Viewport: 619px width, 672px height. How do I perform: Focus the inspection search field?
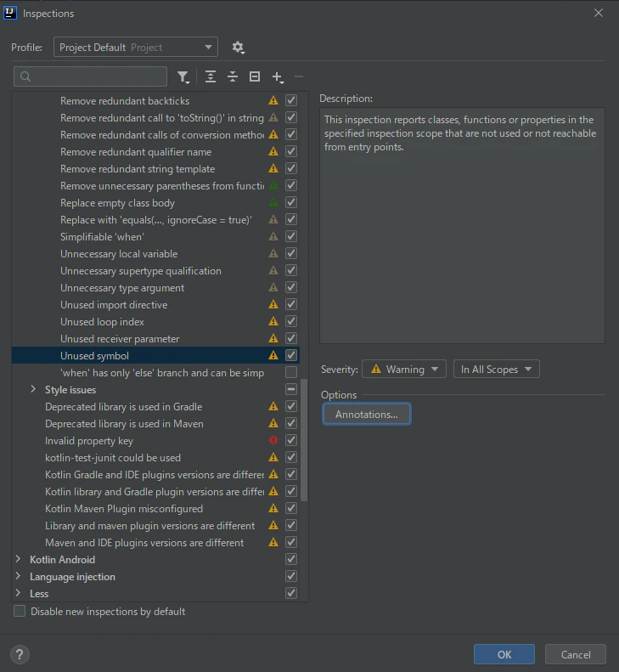tap(90, 76)
